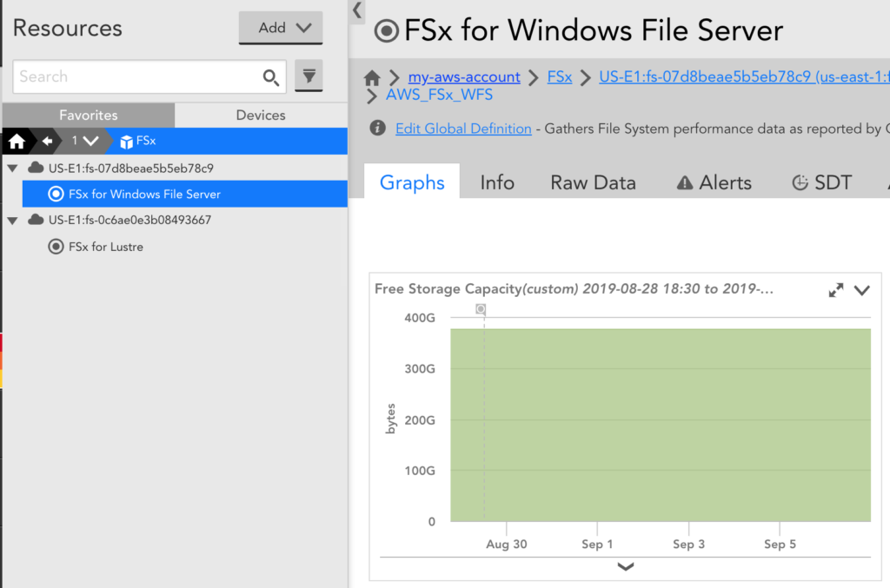Collapse the US-E1:fs-0c6ae0e3b08493667 tree node
Image resolution: width=890 pixels, height=588 pixels.
click(12, 220)
